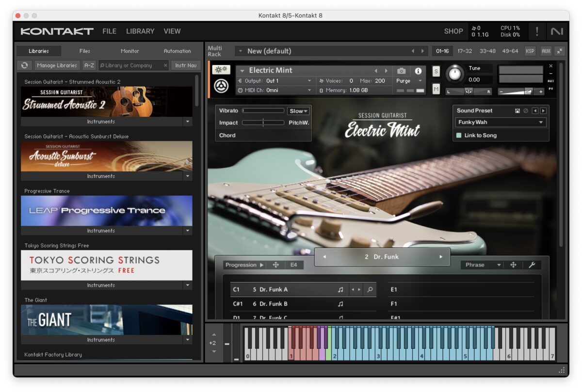Image resolution: width=582 pixels, height=392 pixels.
Task: Open the MIDI Ch Omni dropdown
Action: coord(275,90)
